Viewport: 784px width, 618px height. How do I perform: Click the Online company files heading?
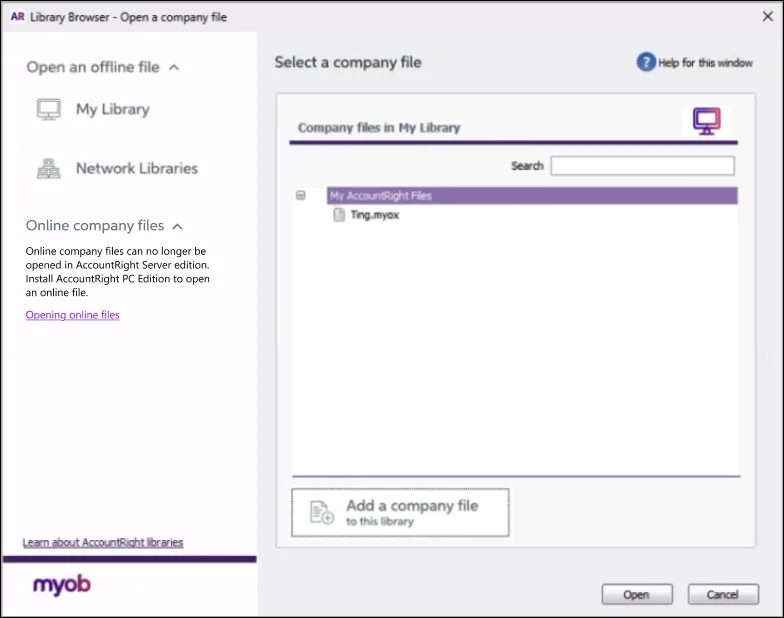click(x=95, y=226)
